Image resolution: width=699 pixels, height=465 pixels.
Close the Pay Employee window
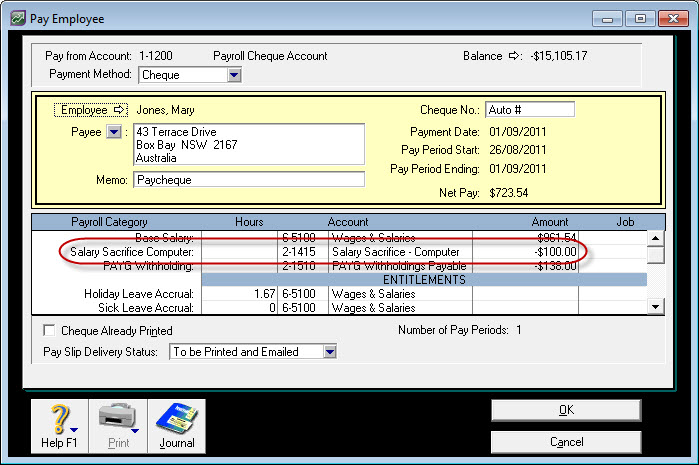tap(673, 19)
